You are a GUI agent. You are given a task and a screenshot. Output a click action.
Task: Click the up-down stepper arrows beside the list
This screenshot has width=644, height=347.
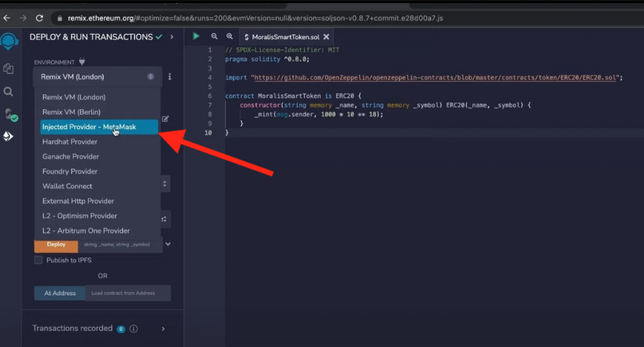coord(164,183)
